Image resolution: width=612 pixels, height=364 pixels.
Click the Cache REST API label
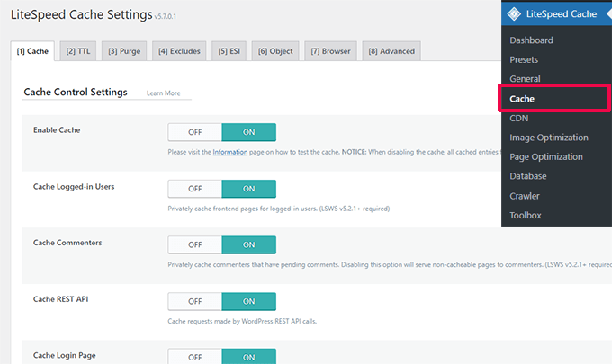60,299
